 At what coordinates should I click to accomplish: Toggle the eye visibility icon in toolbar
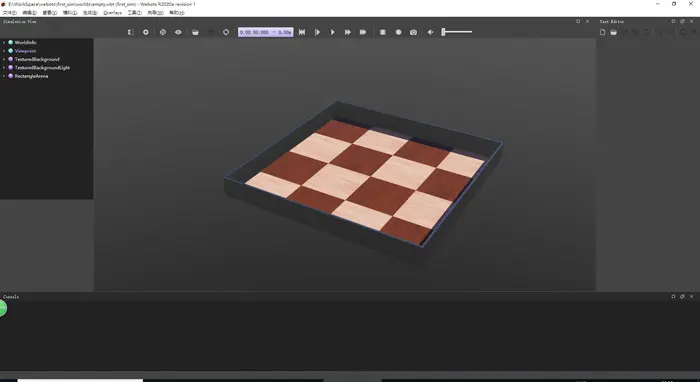[x=178, y=32]
